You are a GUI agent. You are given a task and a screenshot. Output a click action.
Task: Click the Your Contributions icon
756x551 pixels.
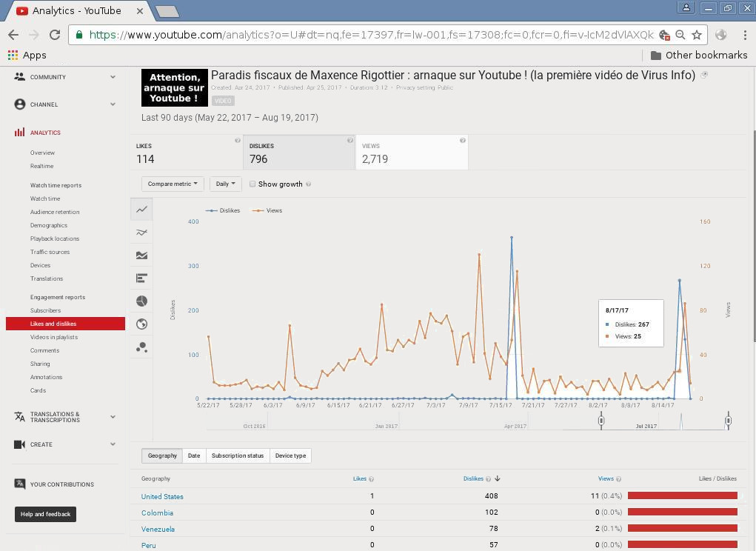(20, 484)
